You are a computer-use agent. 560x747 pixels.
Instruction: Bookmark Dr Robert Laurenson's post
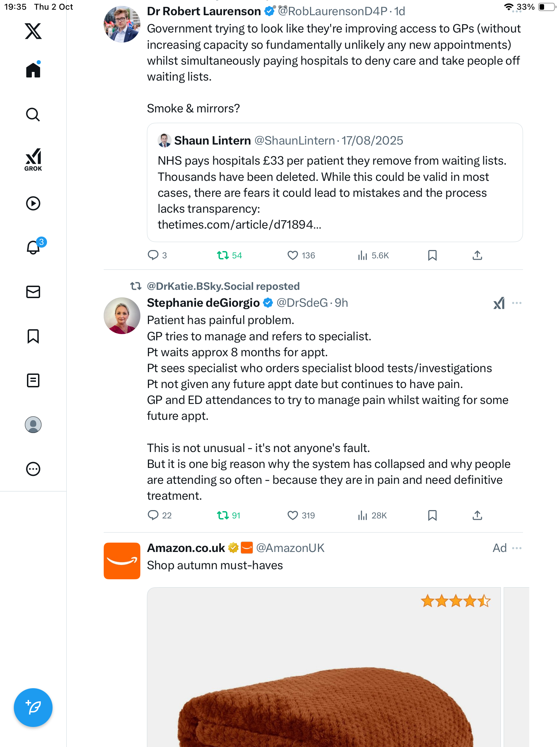[432, 256]
